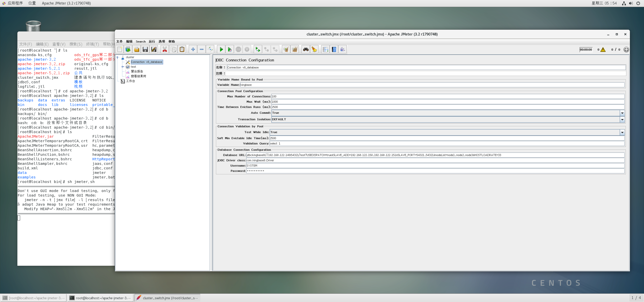Click the Remote Start All icon
The width and height of the screenshot is (644, 302).
point(258,50)
